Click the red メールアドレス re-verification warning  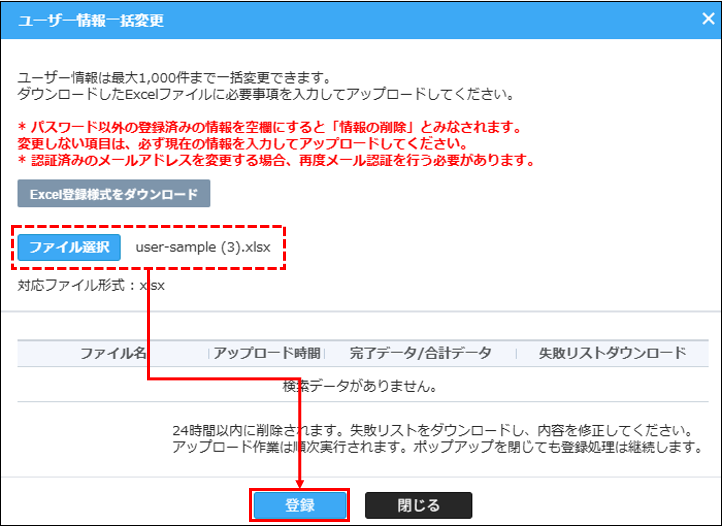coord(277,160)
